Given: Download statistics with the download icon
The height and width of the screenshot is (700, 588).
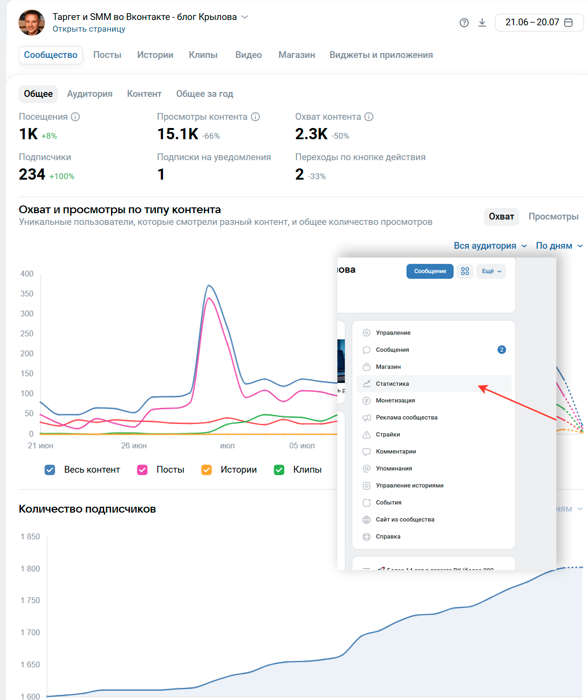Looking at the screenshot, I should pos(482,22).
